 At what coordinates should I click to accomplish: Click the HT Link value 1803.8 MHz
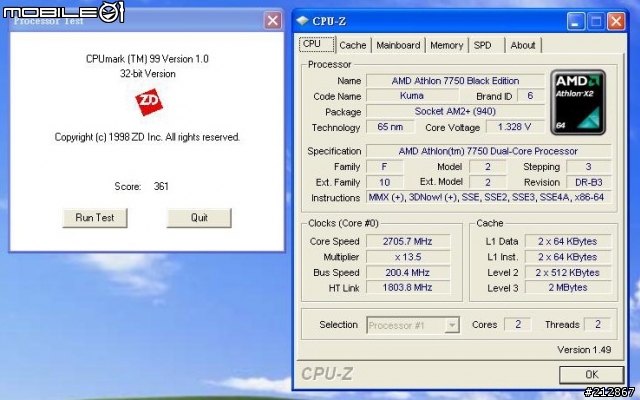(408, 287)
